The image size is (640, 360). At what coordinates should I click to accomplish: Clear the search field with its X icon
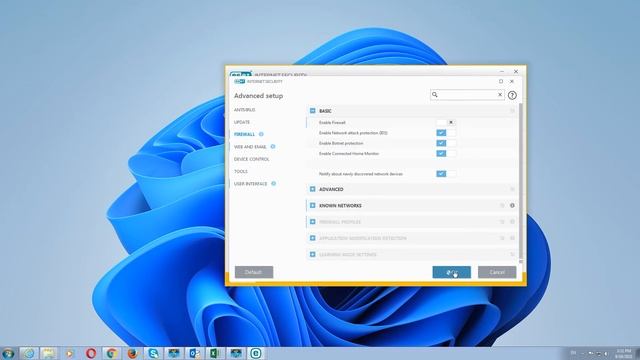point(500,95)
